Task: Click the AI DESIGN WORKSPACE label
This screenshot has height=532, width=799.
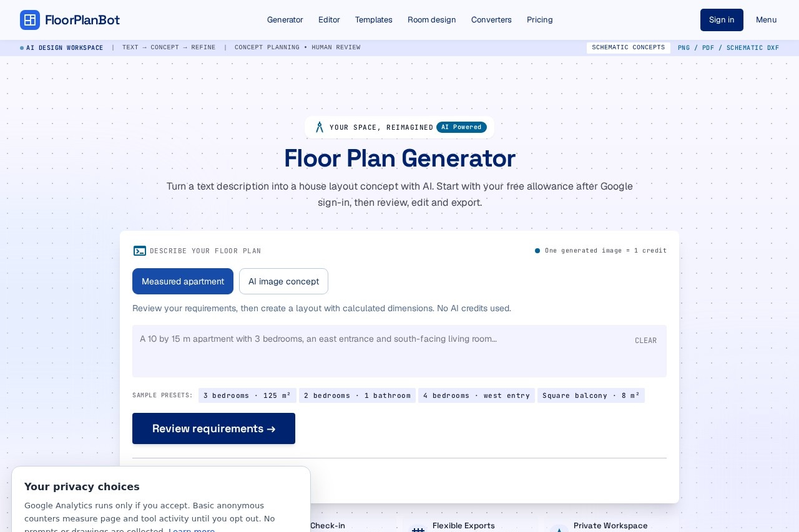Action: 65,48
